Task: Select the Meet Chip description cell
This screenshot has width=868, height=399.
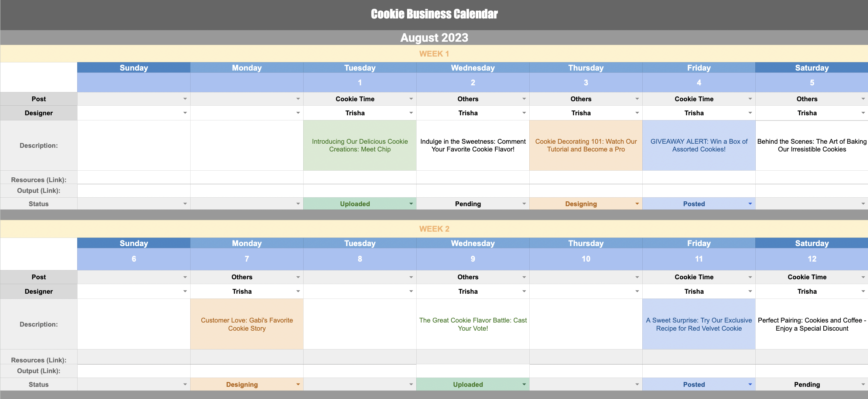Action: click(360, 146)
